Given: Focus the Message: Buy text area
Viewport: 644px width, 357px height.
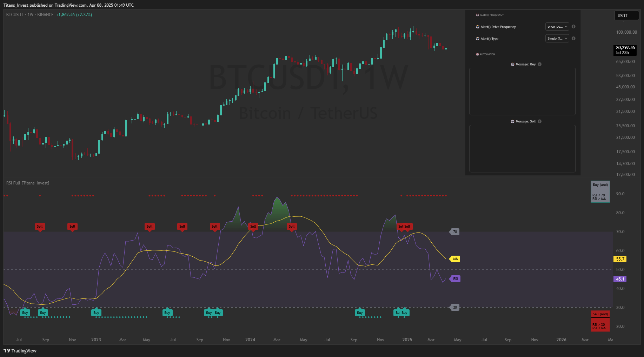Looking at the screenshot, I should (522, 92).
